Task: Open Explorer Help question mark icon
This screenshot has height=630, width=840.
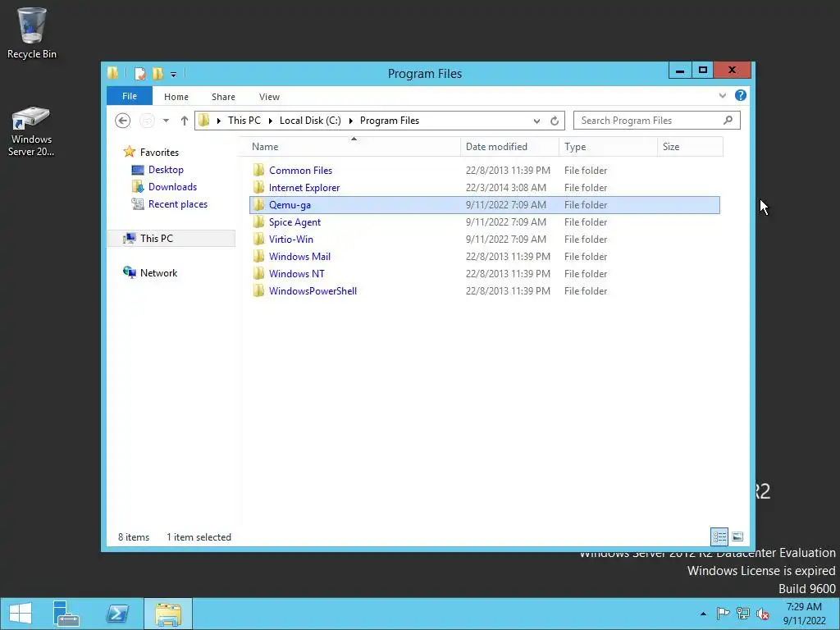Action: point(741,95)
